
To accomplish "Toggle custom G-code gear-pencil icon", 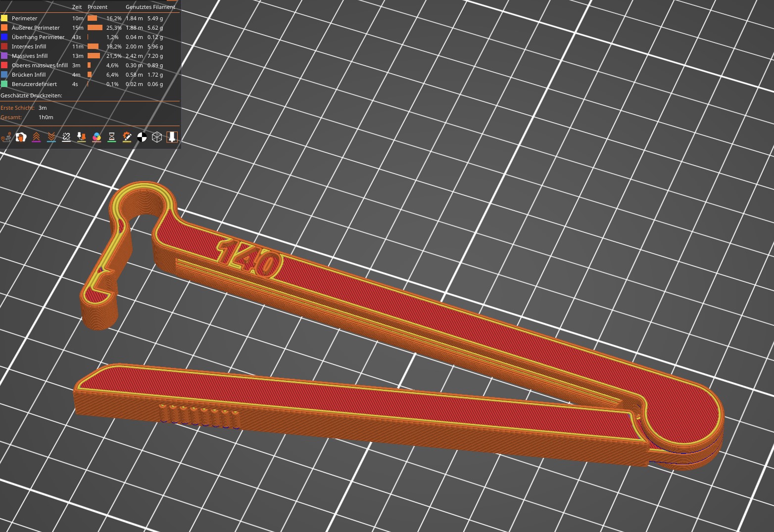I will tap(127, 137).
